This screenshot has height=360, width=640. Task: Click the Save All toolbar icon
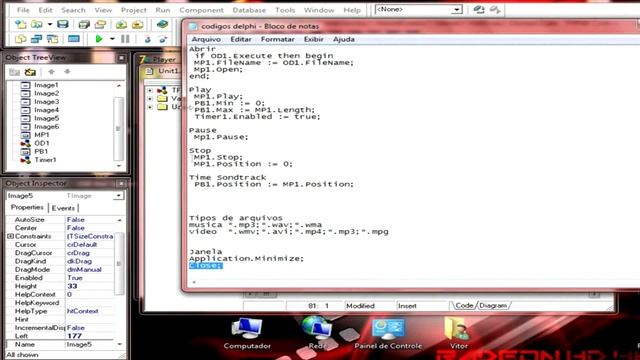click(84, 24)
